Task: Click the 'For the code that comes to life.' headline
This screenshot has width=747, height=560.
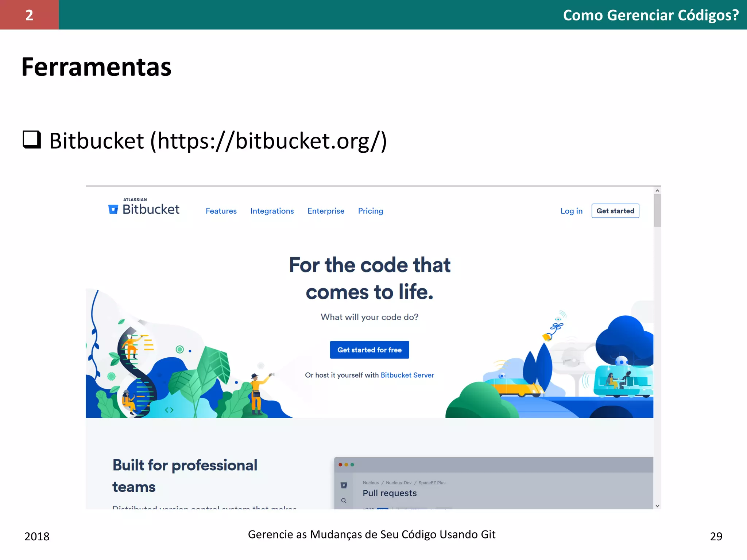Action: (x=369, y=278)
